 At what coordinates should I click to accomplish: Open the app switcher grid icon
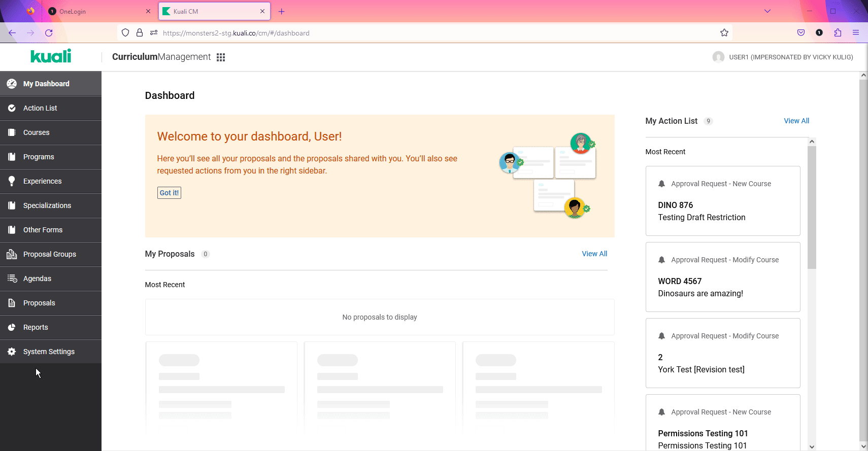pos(221,57)
